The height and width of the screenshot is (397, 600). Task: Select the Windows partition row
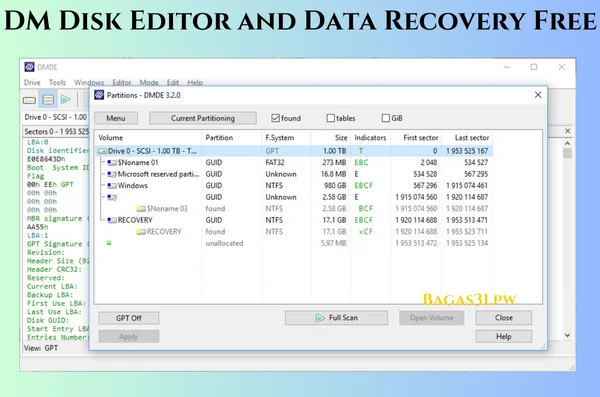point(294,186)
